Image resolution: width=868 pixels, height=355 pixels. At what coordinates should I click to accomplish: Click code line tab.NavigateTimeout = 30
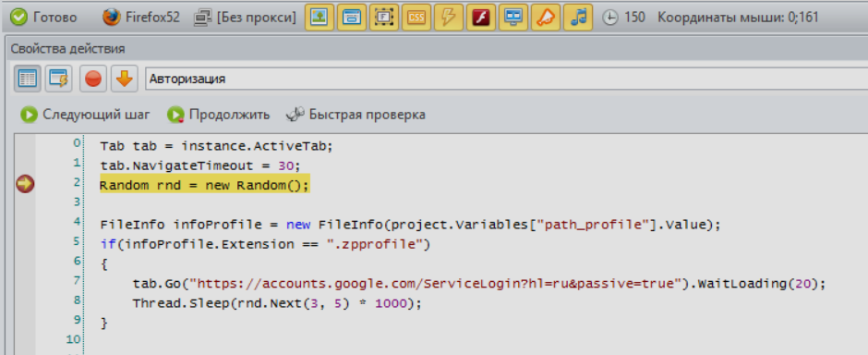pos(199,165)
